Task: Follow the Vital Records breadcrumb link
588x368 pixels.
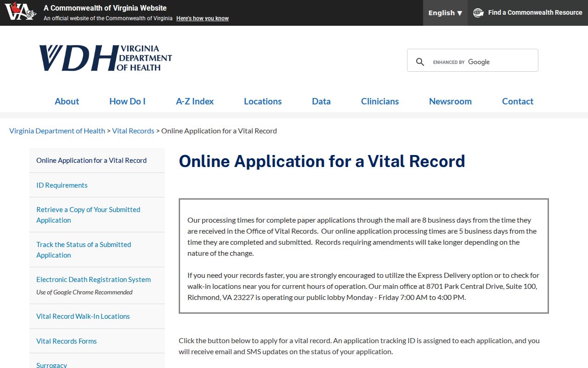Action: point(133,131)
